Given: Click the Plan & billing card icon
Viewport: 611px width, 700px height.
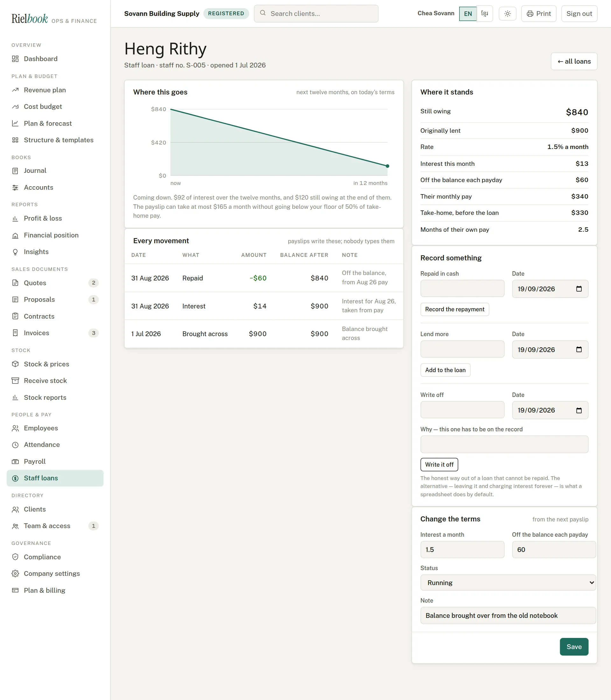Looking at the screenshot, I should pos(15,590).
